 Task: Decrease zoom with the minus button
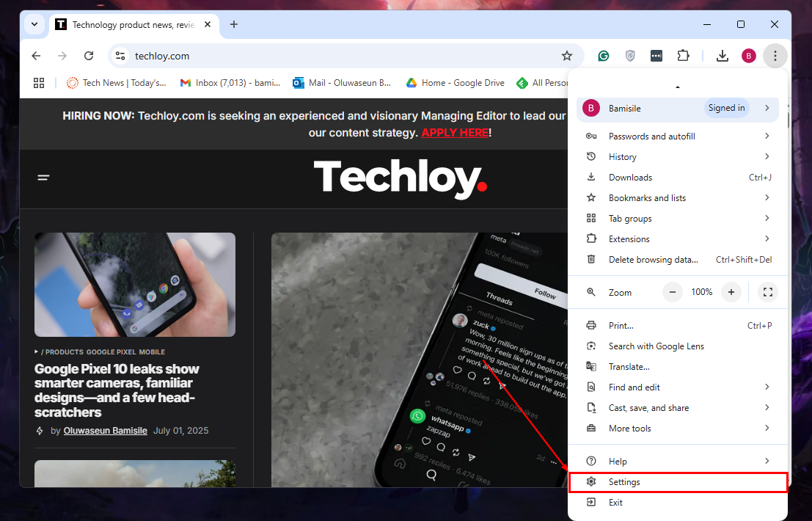click(672, 292)
